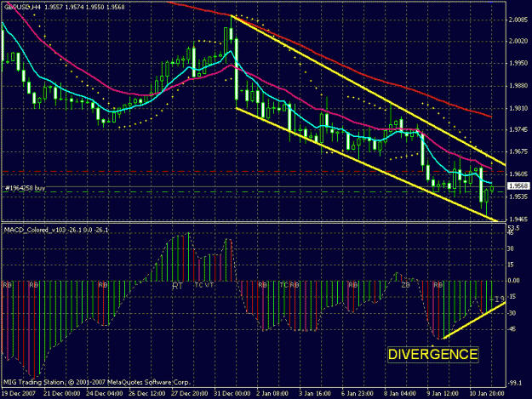
Task: Click the 1.9675 price axis label
Action: tap(518, 151)
